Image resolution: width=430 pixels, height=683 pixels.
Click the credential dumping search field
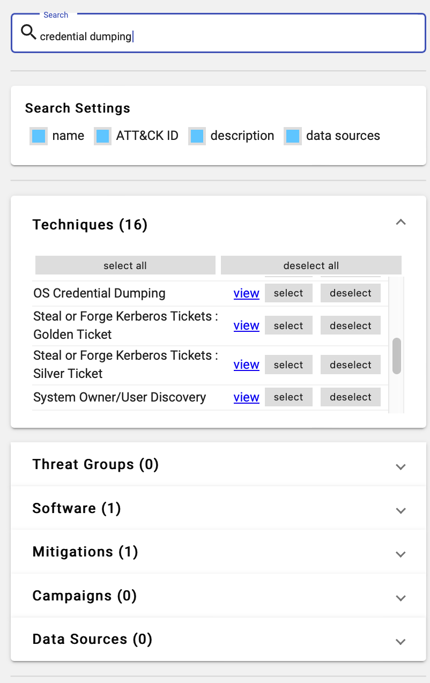[218, 33]
